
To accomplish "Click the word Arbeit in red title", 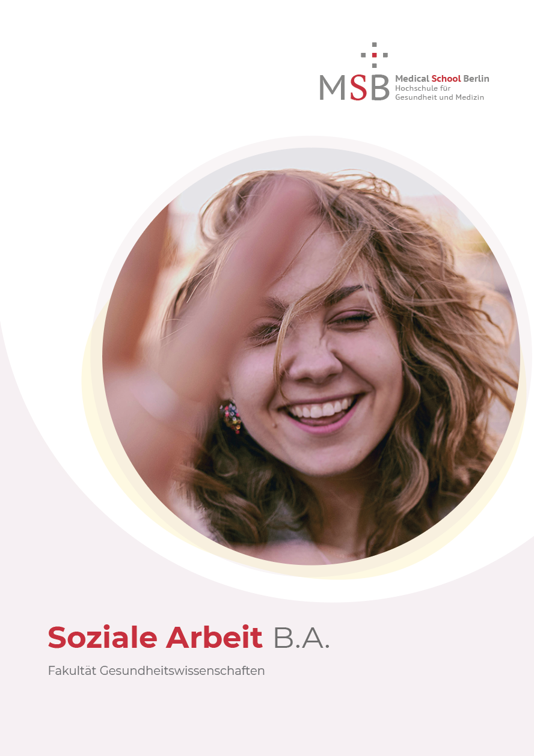I will point(215,637).
